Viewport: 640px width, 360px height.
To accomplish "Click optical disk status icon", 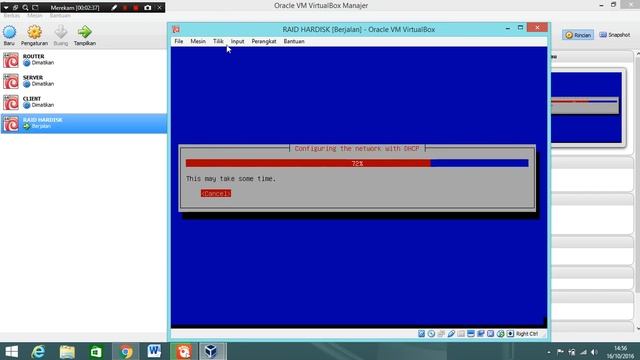I will coord(431,334).
